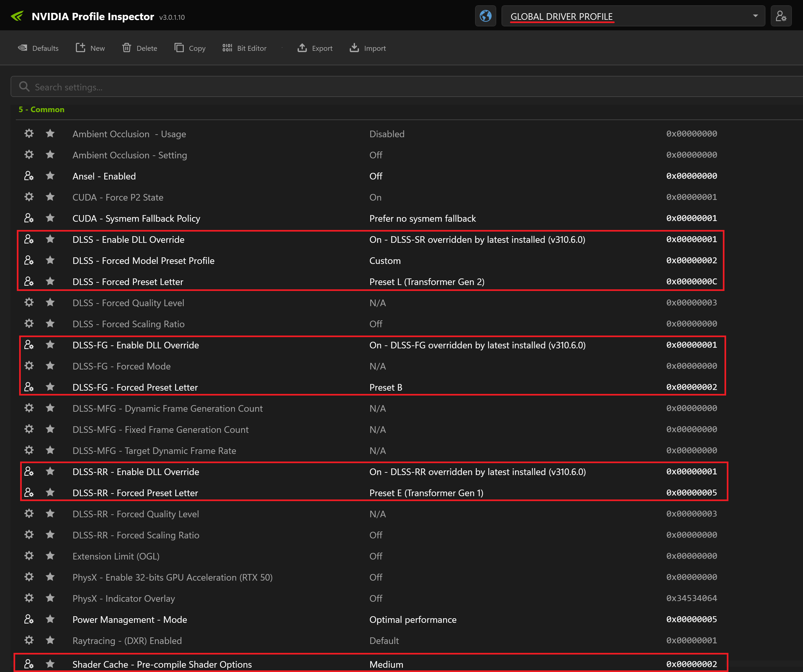The image size is (803, 672).
Task: Click user-modified icon for Ansel - Enabled
Action: tap(29, 176)
